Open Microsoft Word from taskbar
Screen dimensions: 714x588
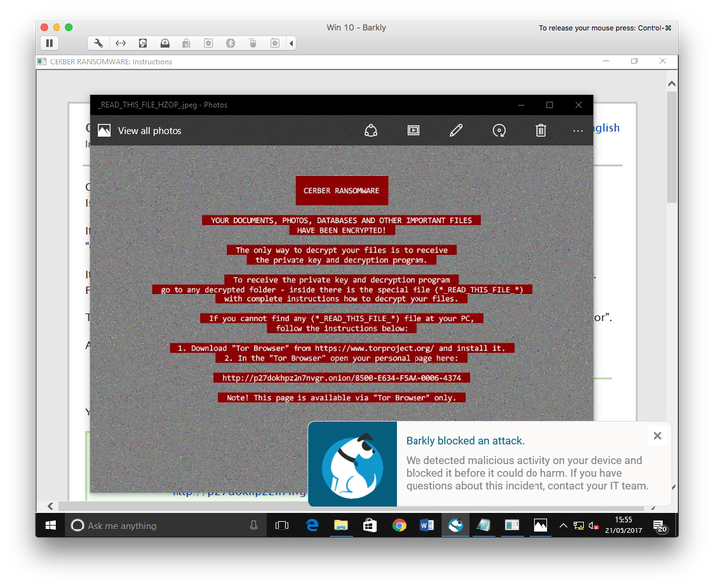[x=427, y=526]
